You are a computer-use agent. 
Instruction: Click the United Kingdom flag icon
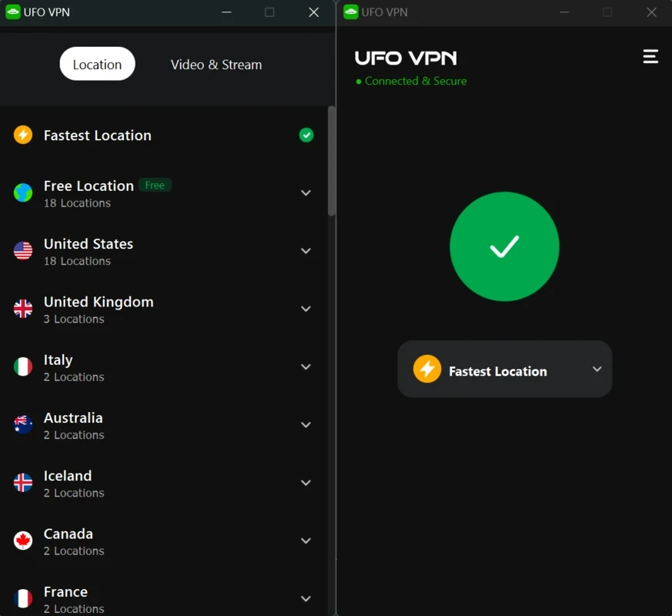pos(23,309)
